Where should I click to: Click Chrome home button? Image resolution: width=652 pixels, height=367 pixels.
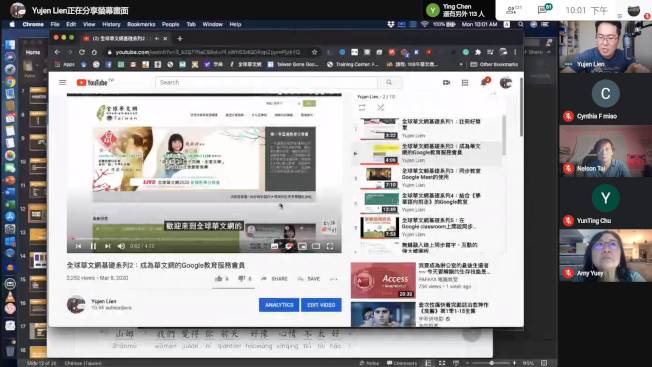pos(94,52)
